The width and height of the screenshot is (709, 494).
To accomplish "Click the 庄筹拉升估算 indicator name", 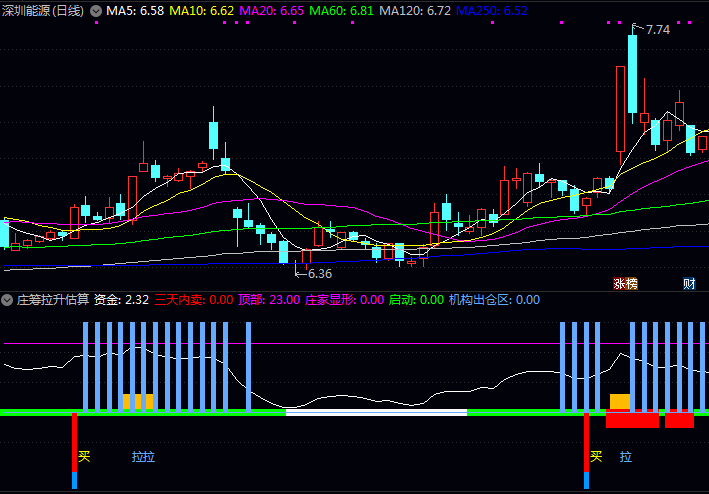I will click(53, 299).
